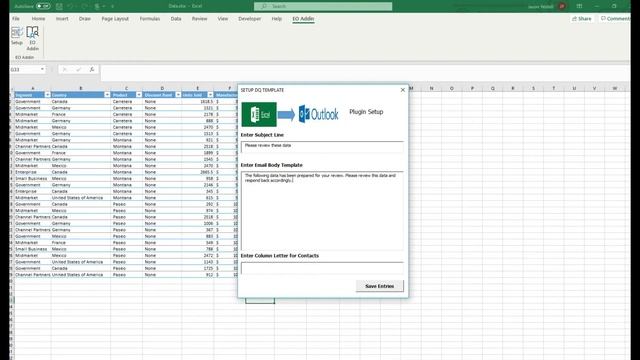Toggle the AutoSave switch
The height and width of the screenshot is (360, 640).
(43, 6)
